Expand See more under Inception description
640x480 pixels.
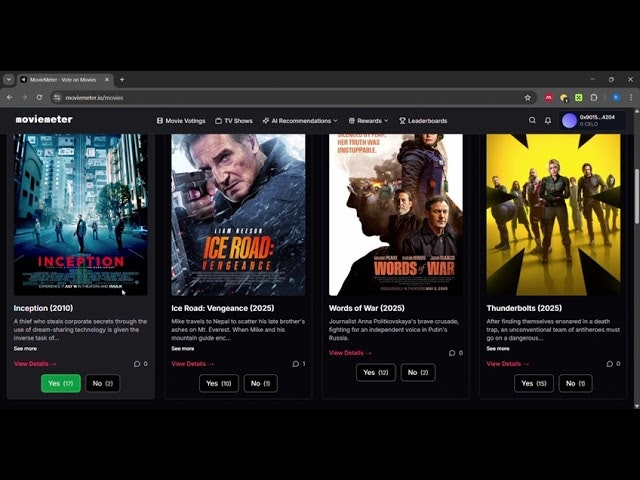[25, 349]
